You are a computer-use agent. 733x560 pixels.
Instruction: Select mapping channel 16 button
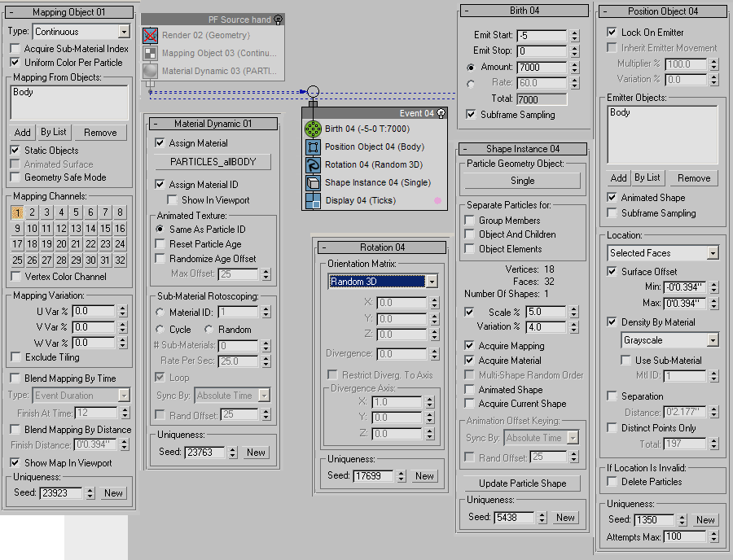click(121, 229)
